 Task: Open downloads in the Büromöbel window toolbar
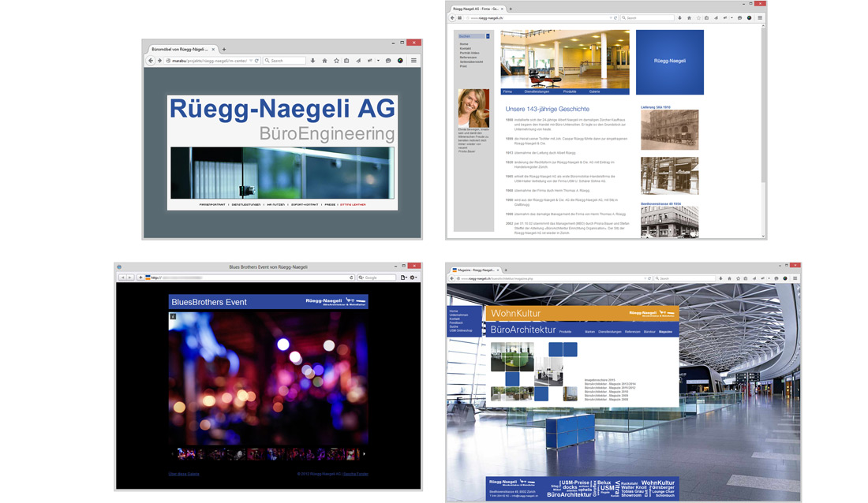click(x=312, y=61)
